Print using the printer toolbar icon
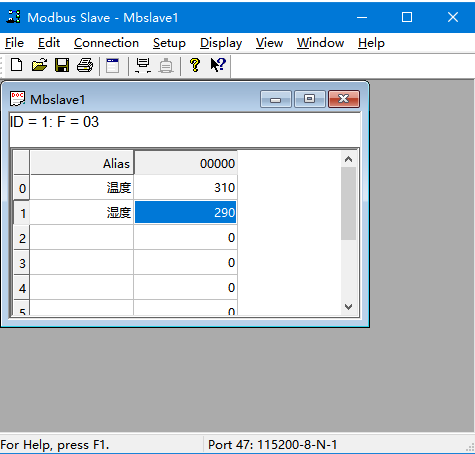Viewport: 475px width, 454px height. pyautogui.click(x=85, y=65)
